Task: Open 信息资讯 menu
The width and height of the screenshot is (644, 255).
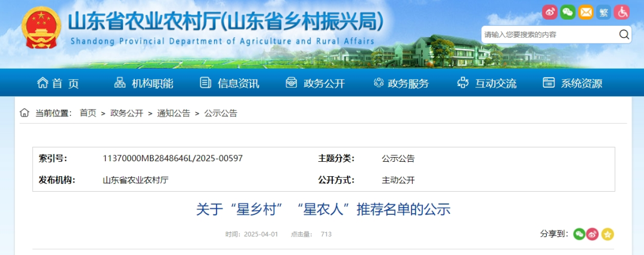Action: pos(238,84)
